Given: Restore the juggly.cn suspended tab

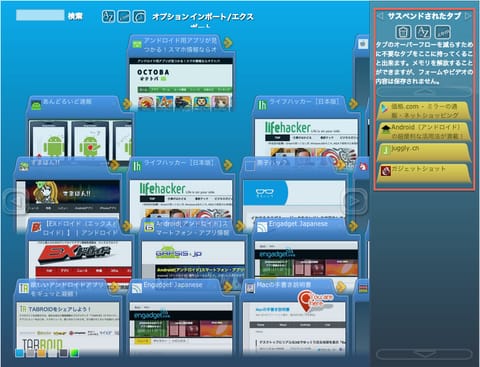Looking at the screenshot, I should pos(424,152).
